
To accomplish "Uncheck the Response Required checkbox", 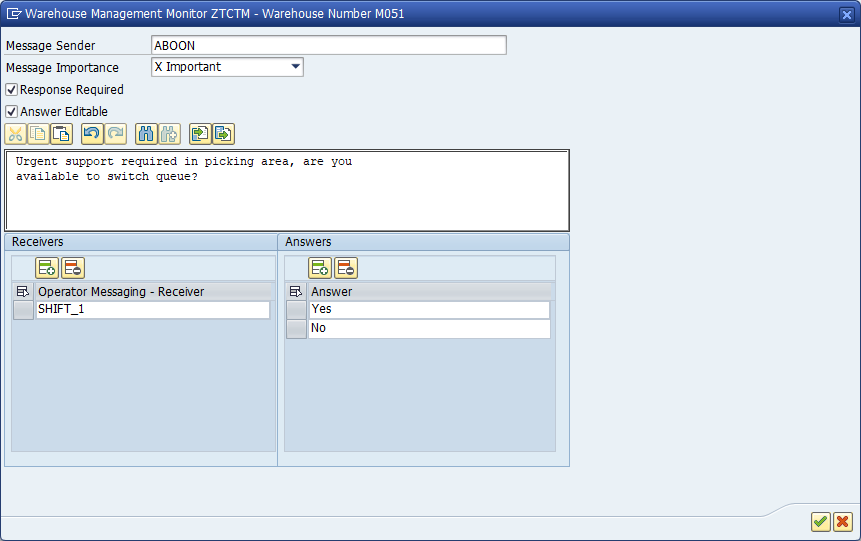I will [x=12, y=90].
